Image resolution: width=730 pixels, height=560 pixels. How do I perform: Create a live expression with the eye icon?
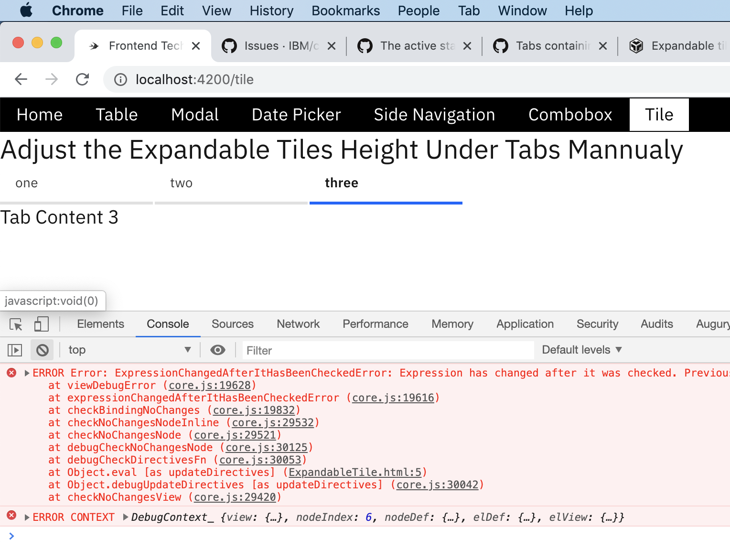click(218, 350)
